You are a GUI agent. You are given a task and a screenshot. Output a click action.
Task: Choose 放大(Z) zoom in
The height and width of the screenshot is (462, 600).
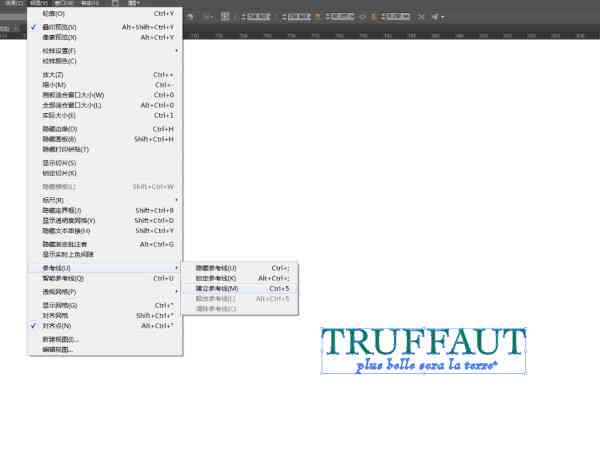pos(105,75)
